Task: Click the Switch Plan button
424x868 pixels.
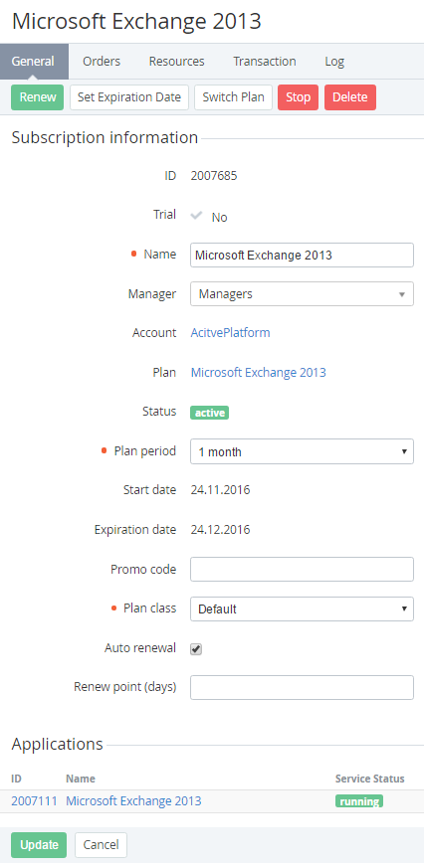Action: click(x=233, y=97)
